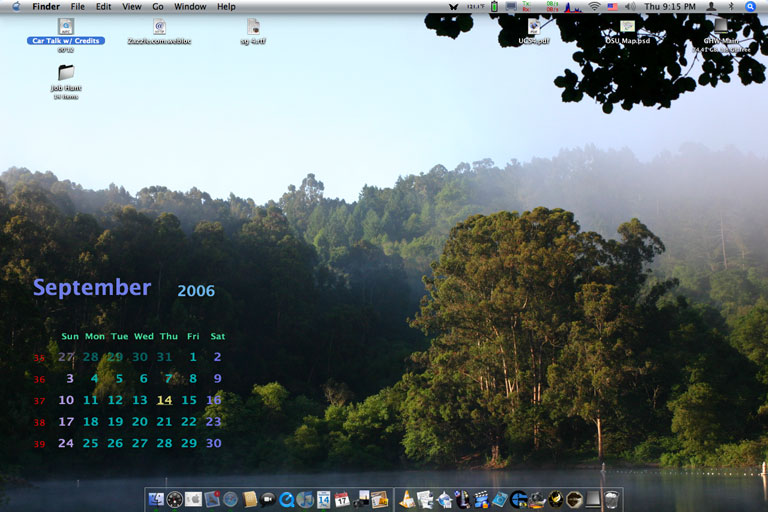Open the Bluetooth menu bar icon

tap(731, 6)
